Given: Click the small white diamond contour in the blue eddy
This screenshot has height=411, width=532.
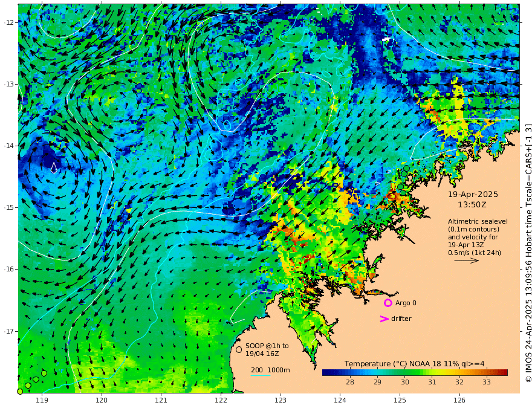Looking at the screenshot, I should [x=54, y=167].
